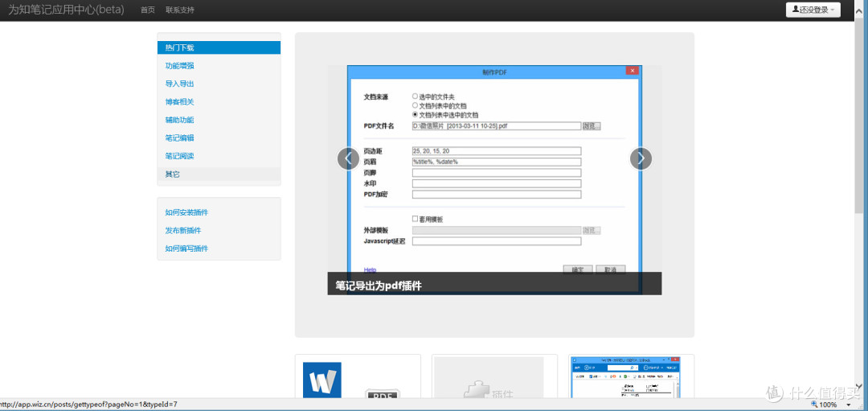Go to next carousel slide arrow
Viewport: 868px width, 411px height.
641,158
